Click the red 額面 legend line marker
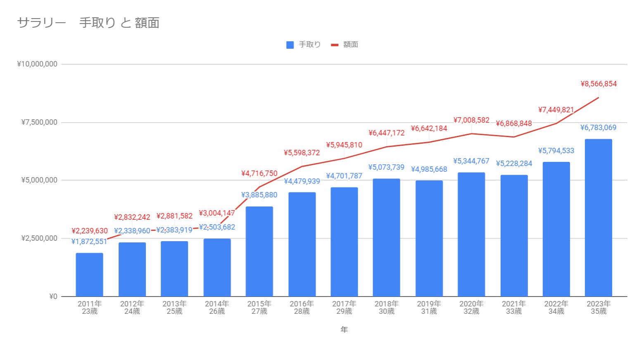The image size is (644, 351). click(x=335, y=45)
